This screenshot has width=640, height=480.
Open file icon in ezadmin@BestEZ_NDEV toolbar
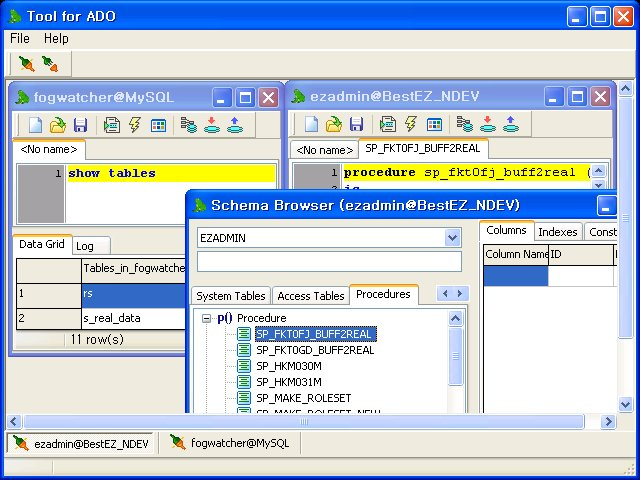tap(333, 124)
